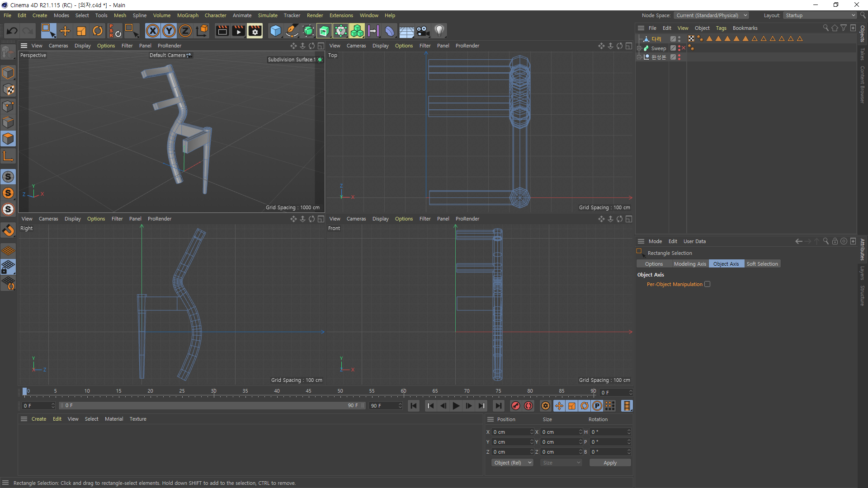Toggle Z axis lock
Viewport: 868px width, 488px height.
pyautogui.click(x=185, y=31)
